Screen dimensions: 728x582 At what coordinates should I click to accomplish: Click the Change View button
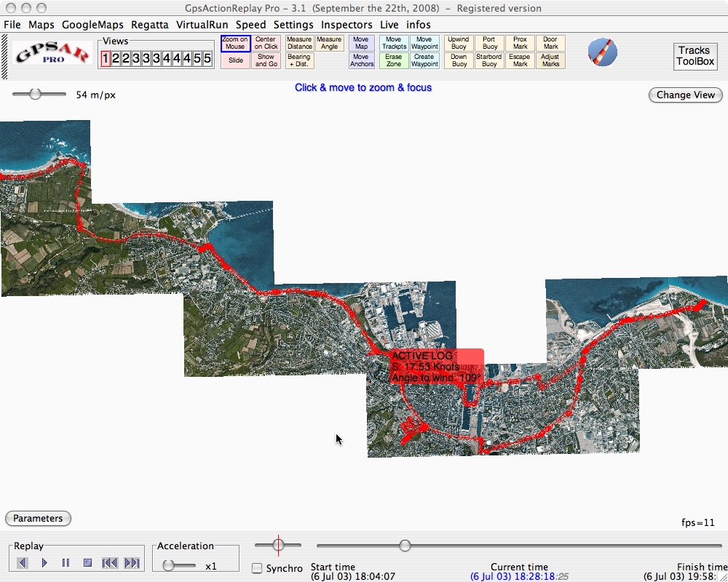click(x=685, y=95)
